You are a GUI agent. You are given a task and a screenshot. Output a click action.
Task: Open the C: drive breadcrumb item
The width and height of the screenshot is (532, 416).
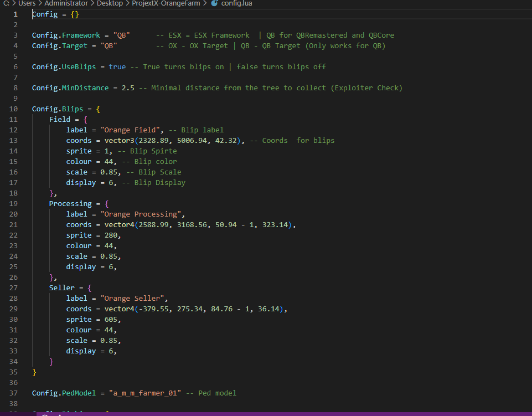[7, 3]
